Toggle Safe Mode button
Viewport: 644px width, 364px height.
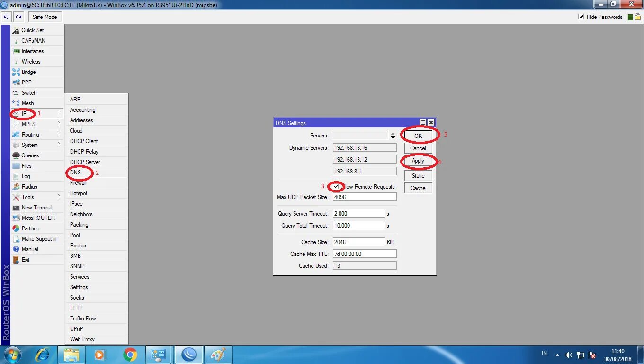point(45,17)
